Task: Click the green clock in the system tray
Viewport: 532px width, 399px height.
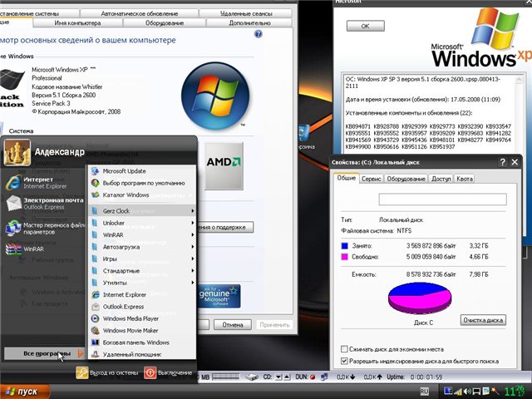Action: click(x=514, y=392)
